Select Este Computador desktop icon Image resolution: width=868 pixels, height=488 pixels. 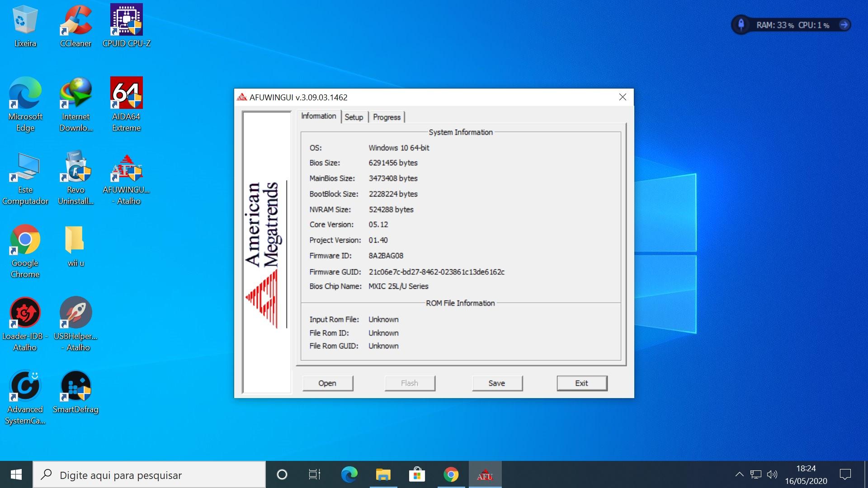25,178
